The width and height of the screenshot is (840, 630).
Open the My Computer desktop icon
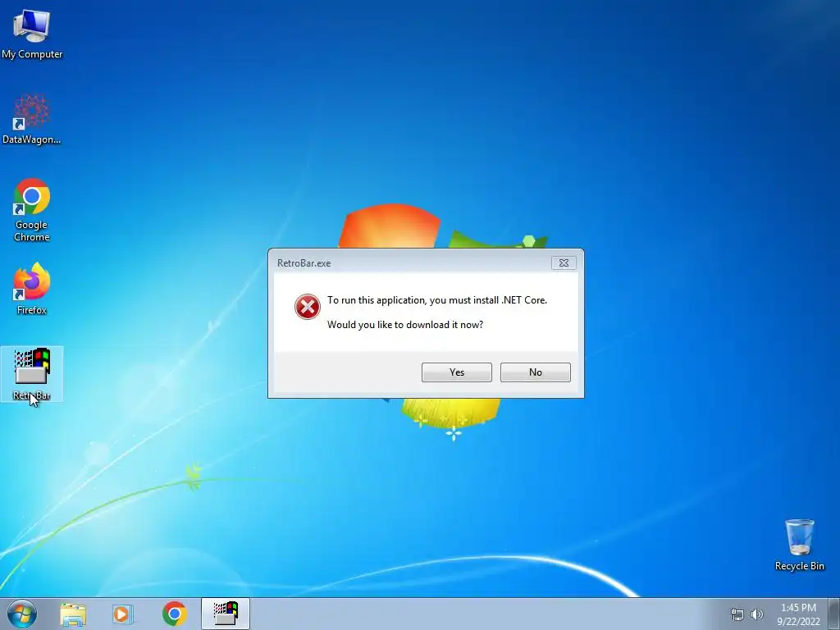[x=32, y=34]
